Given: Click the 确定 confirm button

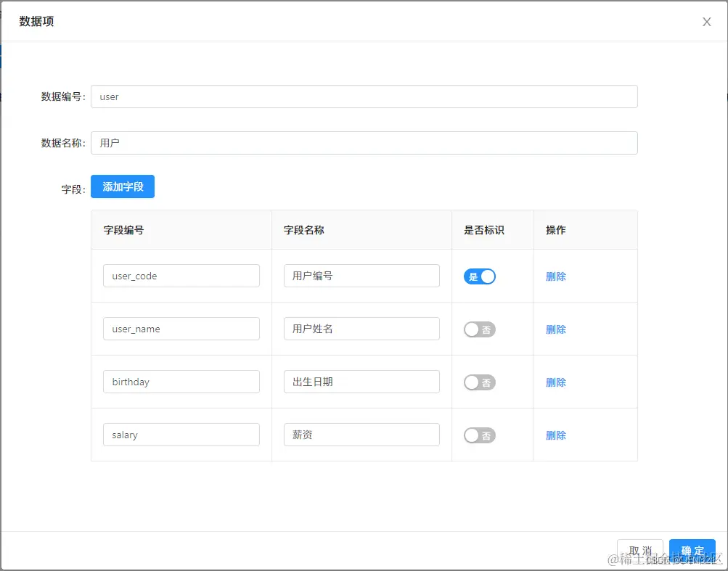Looking at the screenshot, I should 692,550.
